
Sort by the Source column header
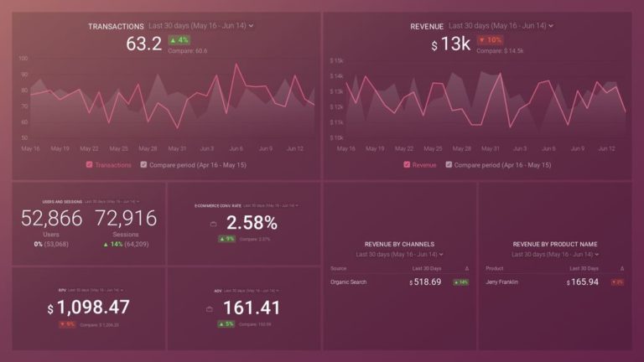click(339, 268)
